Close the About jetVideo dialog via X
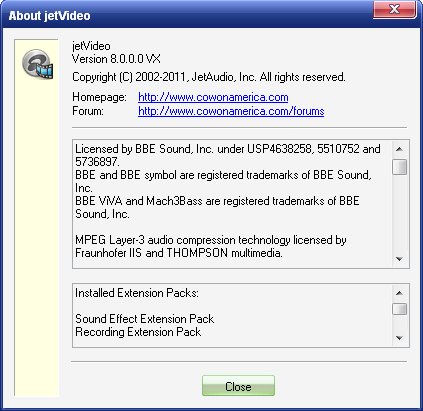 click(x=395, y=9)
